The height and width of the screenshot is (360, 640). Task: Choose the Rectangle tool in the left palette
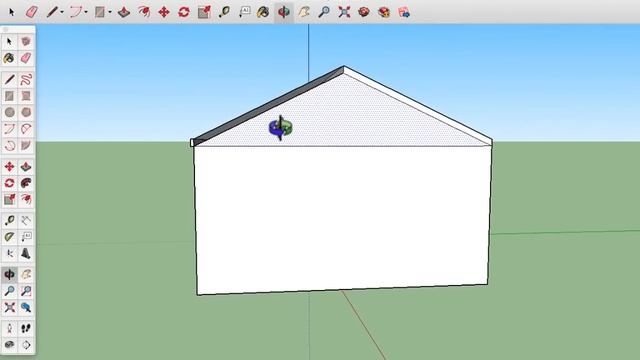(10, 96)
